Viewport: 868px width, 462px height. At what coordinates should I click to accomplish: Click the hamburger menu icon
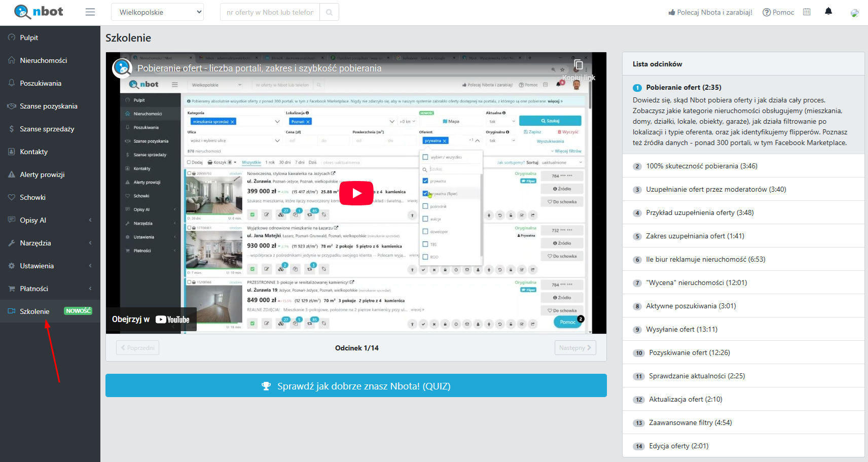(90, 12)
